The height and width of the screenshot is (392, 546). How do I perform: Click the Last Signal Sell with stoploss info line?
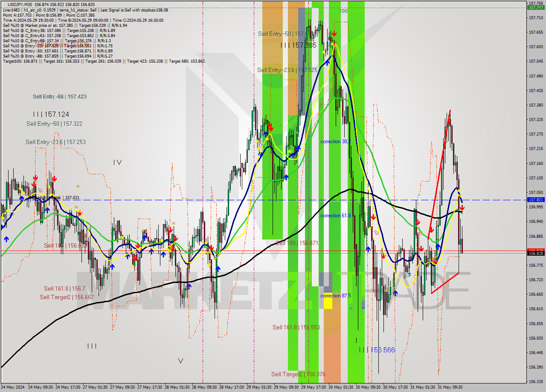click(x=136, y=9)
